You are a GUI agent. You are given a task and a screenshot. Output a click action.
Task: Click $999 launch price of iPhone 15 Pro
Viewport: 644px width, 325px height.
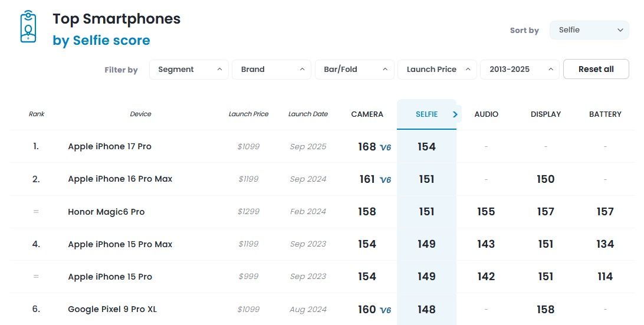tap(248, 277)
